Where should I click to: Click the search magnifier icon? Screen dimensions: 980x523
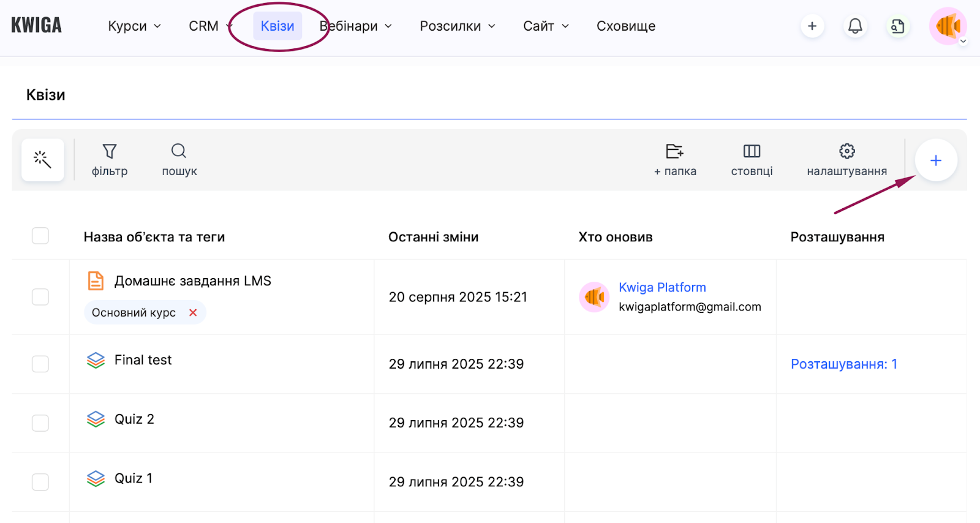pyautogui.click(x=179, y=151)
